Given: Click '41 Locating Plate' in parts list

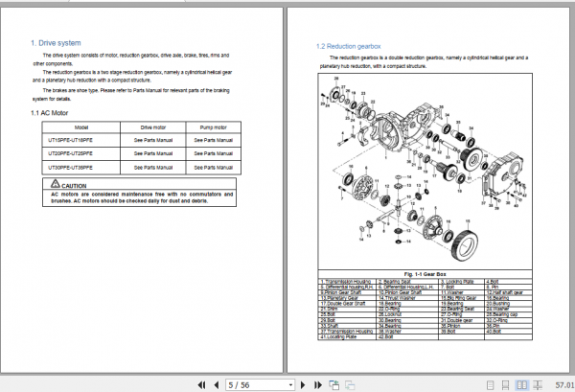Looking at the screenshot, I should coord(338,336).
